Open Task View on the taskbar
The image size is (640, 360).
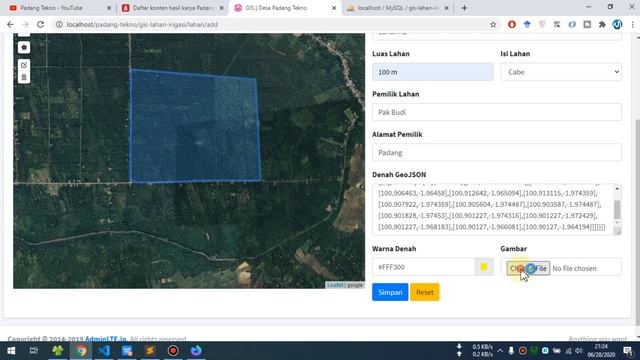(x=34, y=351)
